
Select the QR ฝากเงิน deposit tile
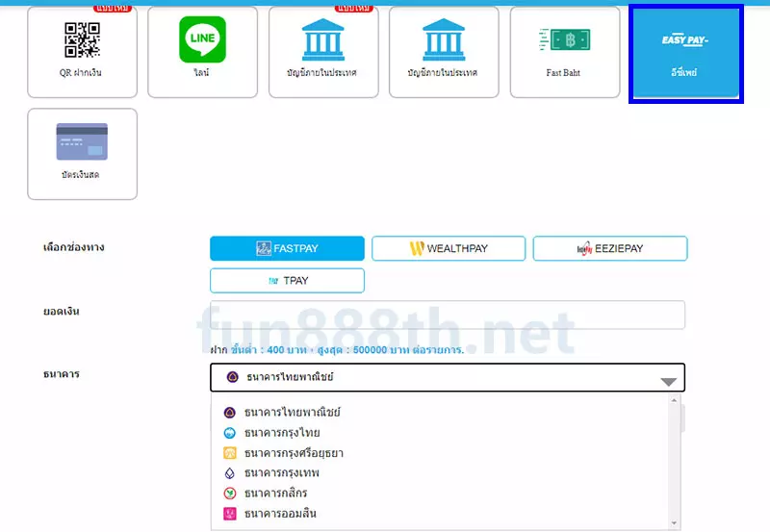click(82, 52)
